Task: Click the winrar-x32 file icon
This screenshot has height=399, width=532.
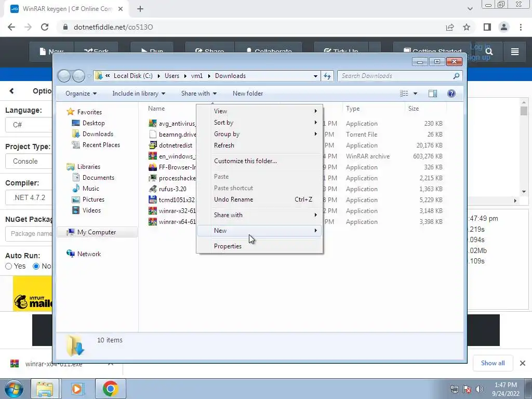Action: pos(153,211)
